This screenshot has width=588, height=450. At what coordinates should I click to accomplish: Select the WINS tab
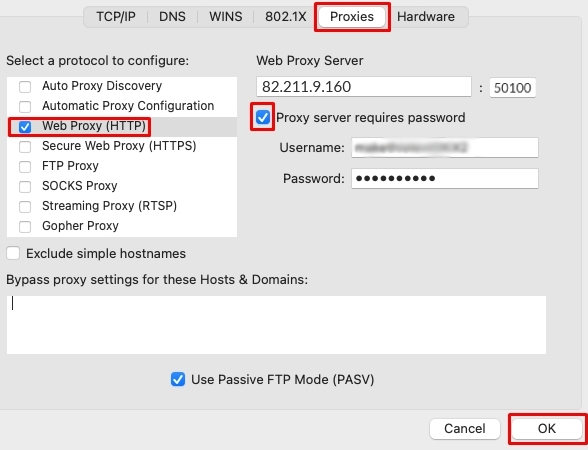(x=225, y=17)
